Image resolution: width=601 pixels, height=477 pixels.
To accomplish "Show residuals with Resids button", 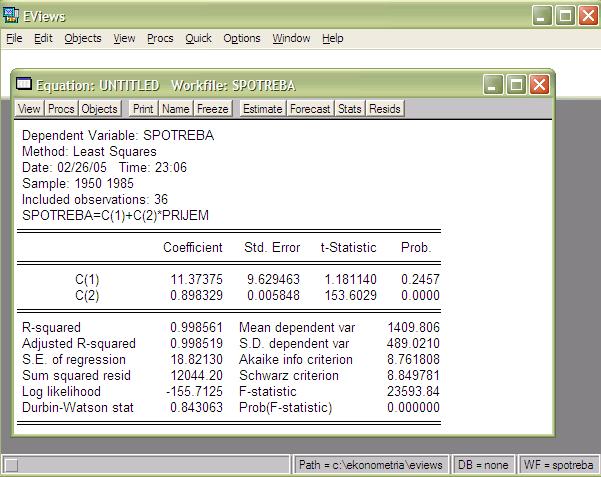I will click(x=384, y=109).
